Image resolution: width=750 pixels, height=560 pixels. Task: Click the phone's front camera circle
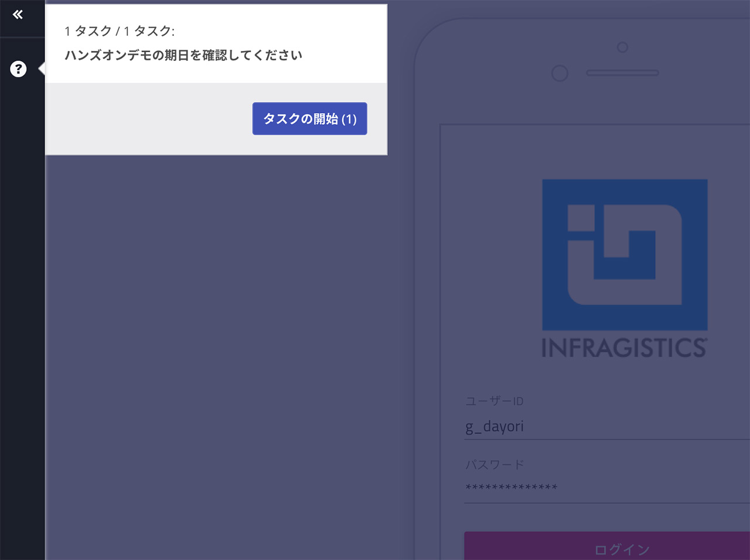tap(560, 73)
